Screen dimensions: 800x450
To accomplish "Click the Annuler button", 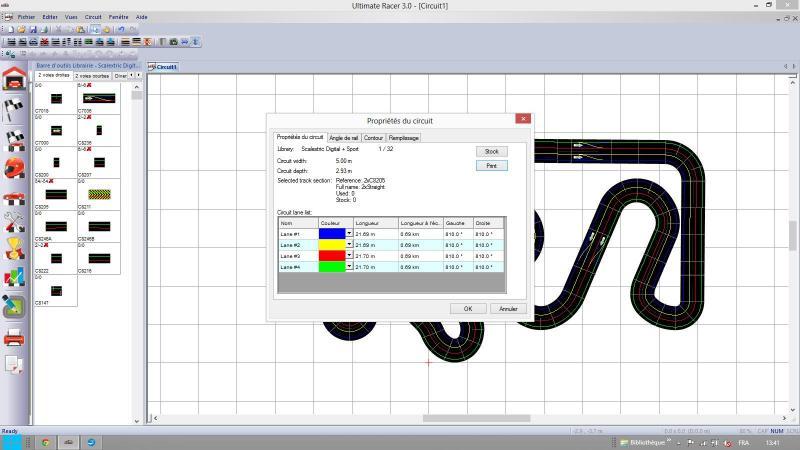I will [508, 309].
